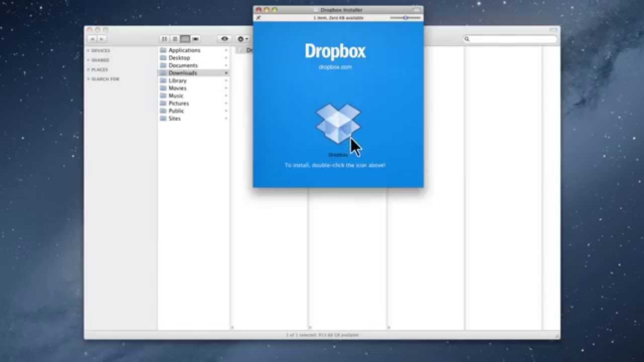Expand the DEVICES sidebar section
The height and width of the screenshot is (362, 644).
(x=88, y=51)
